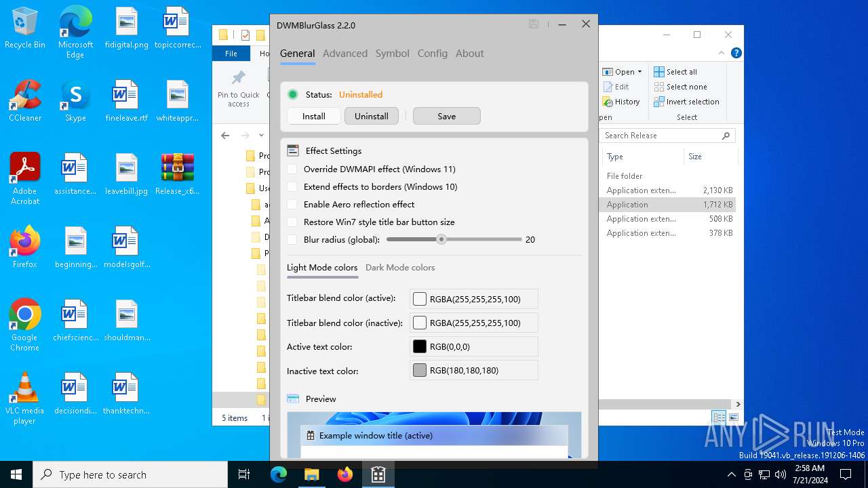Open Microsoft Edge from the taskbar
The width and height of the screenshot is (868, 488).
pyautogui.click(x=279, y=474)
